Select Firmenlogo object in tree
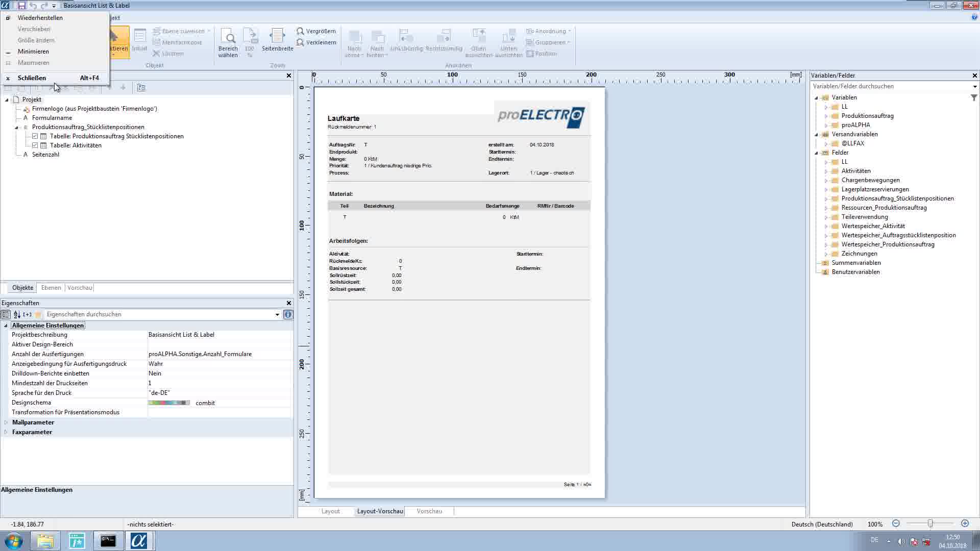Image resolution: width=980 pixels, height=551 pixels. coord(94,109)
